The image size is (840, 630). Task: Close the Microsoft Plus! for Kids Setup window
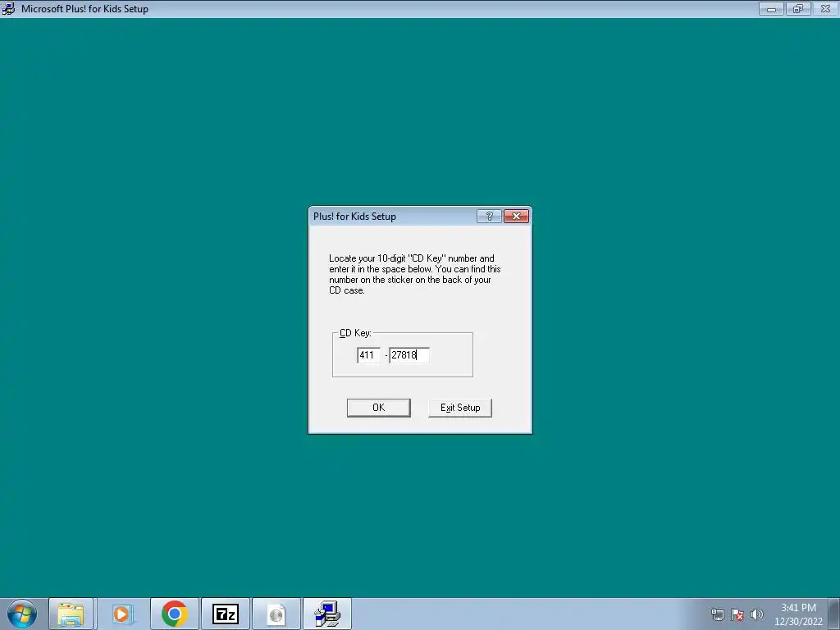tap(825, 8)
